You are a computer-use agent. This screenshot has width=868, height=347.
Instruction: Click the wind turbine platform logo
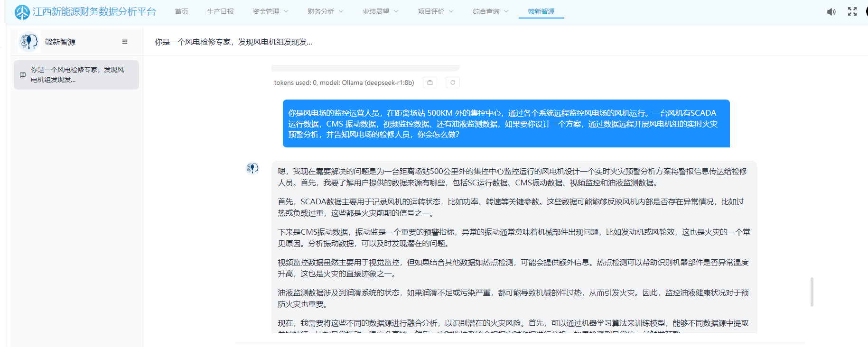22,12
